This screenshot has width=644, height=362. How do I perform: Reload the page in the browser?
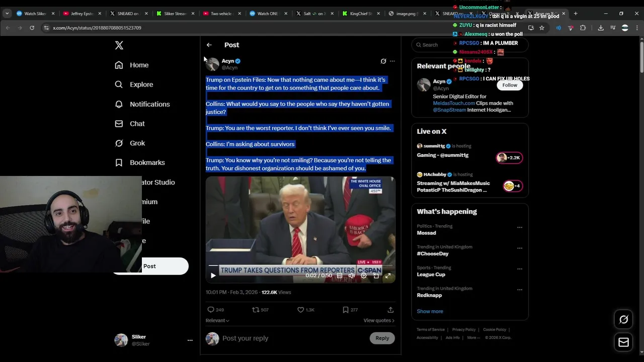click(32, 28)
